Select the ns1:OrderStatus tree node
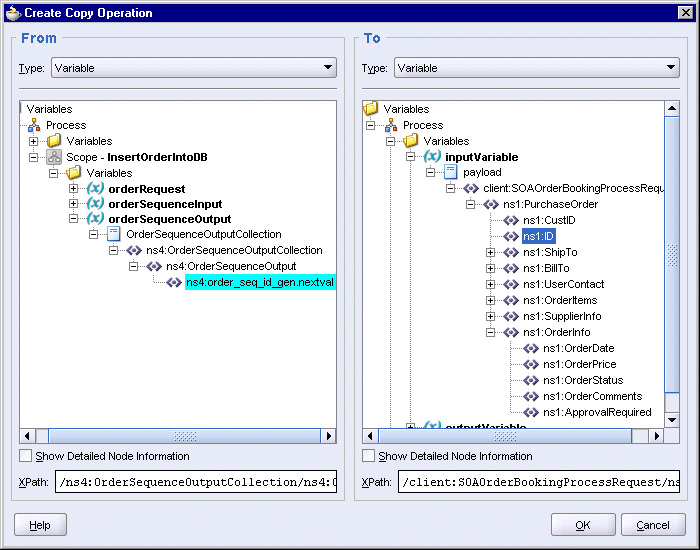 point(583,380)
